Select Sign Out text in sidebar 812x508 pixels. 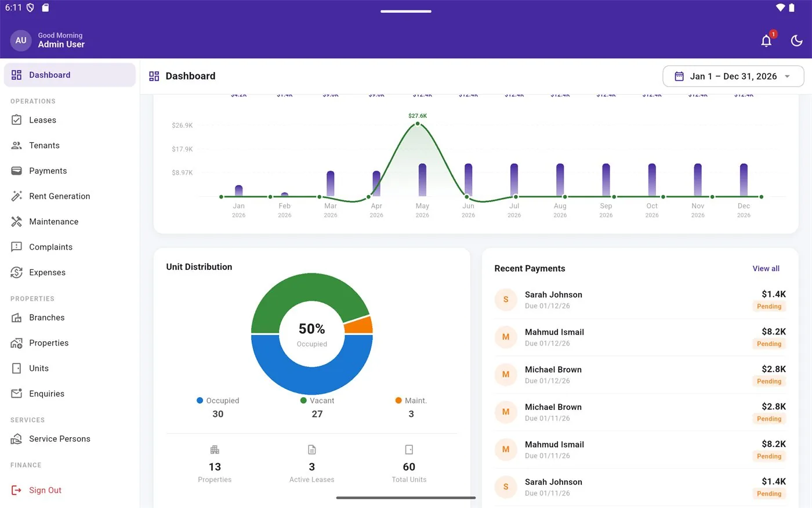[x=45, y=490]
